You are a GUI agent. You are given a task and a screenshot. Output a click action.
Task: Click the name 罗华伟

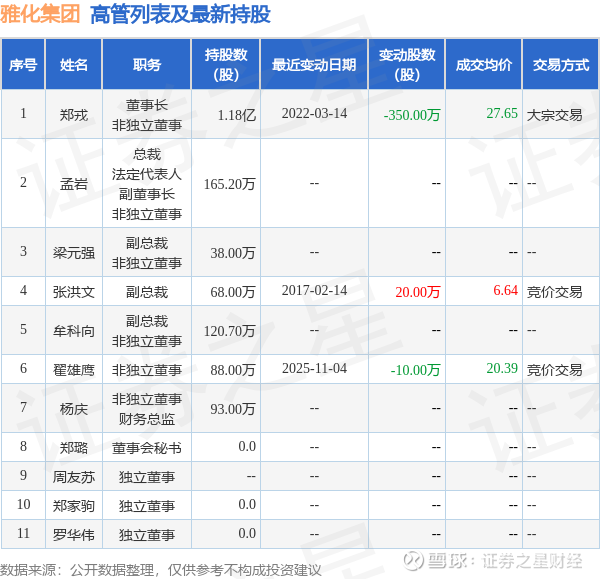point(73,535)
